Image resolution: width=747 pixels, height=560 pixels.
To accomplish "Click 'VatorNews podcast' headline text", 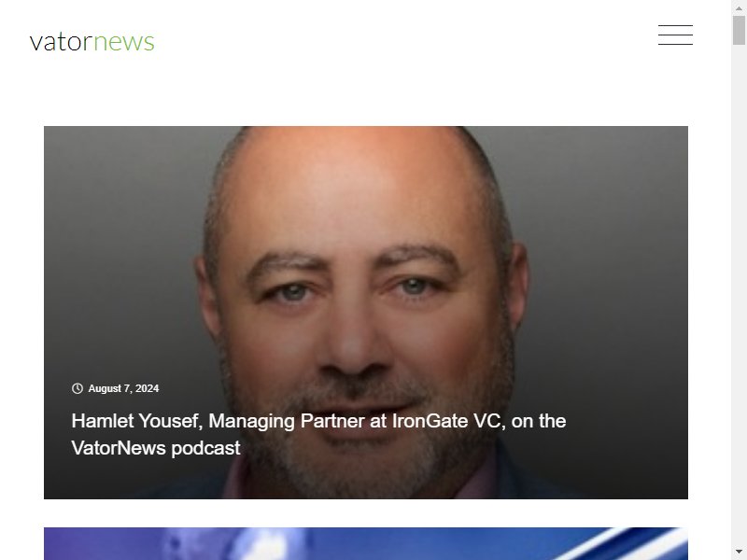I will point(156,448).
